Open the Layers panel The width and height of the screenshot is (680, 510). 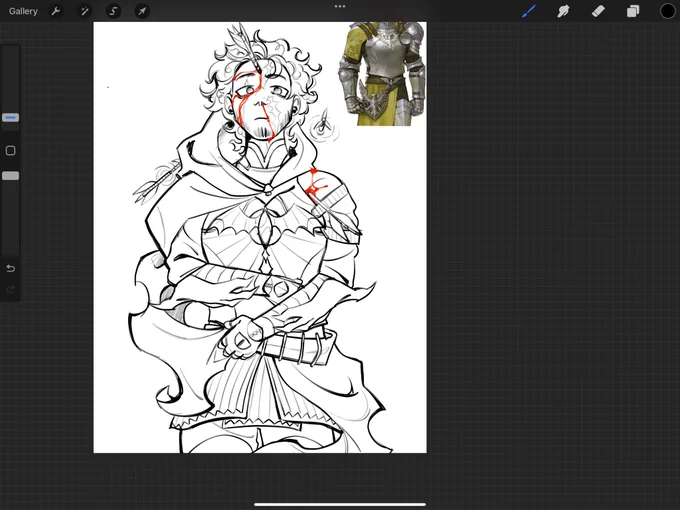633,11
